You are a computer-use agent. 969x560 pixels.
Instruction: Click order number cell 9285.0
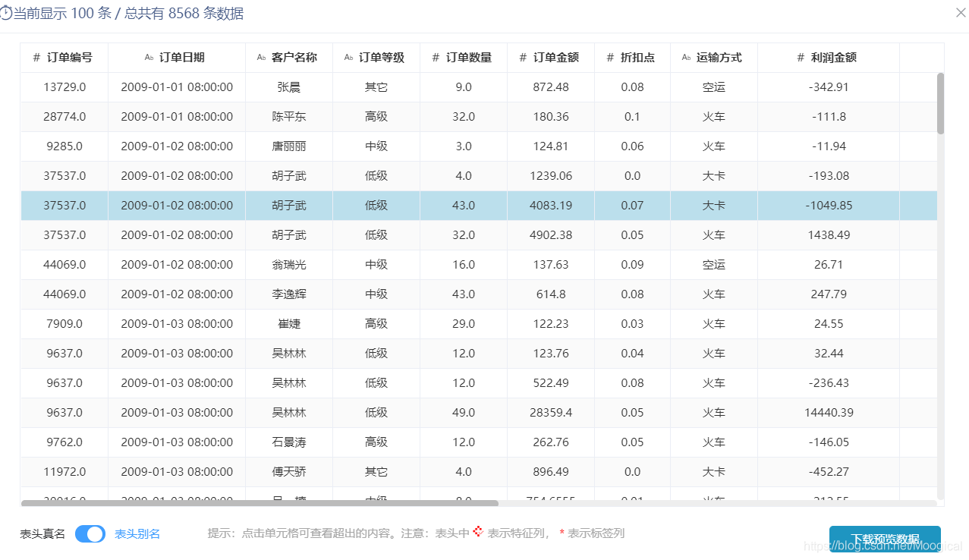pos(64,146)
